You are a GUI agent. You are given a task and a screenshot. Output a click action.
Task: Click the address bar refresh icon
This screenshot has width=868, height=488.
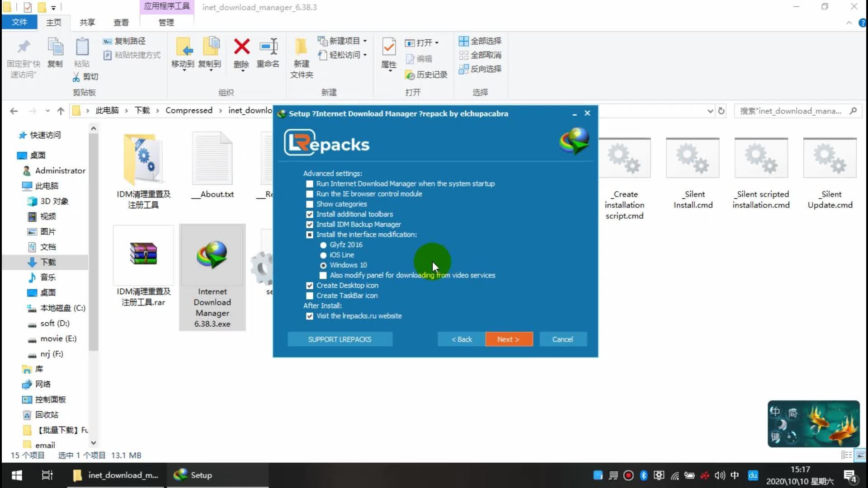[721, 111]
